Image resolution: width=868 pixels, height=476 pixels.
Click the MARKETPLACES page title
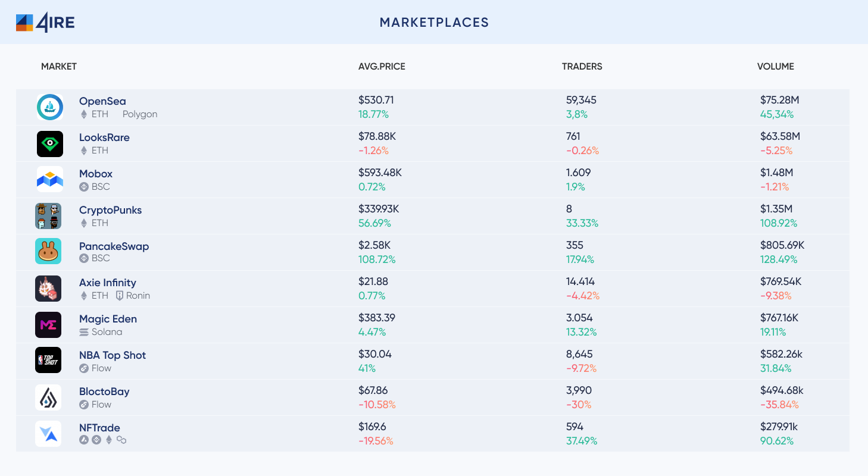[x=434, y=23]
